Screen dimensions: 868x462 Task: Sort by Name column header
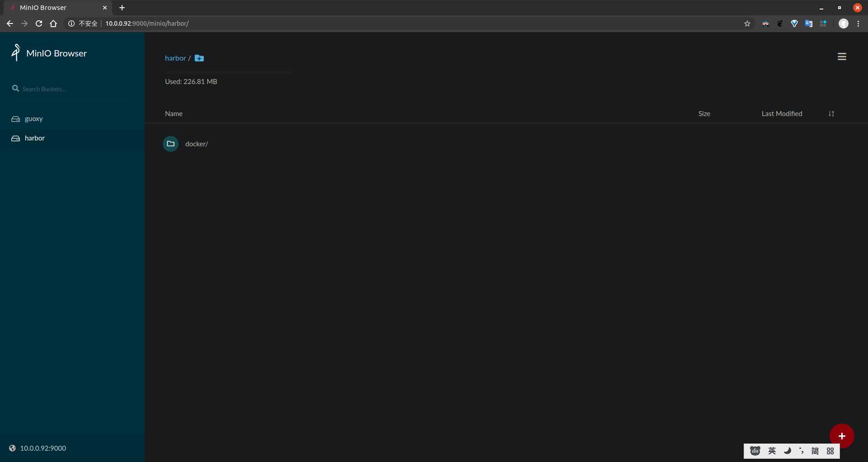pos(174,114)
